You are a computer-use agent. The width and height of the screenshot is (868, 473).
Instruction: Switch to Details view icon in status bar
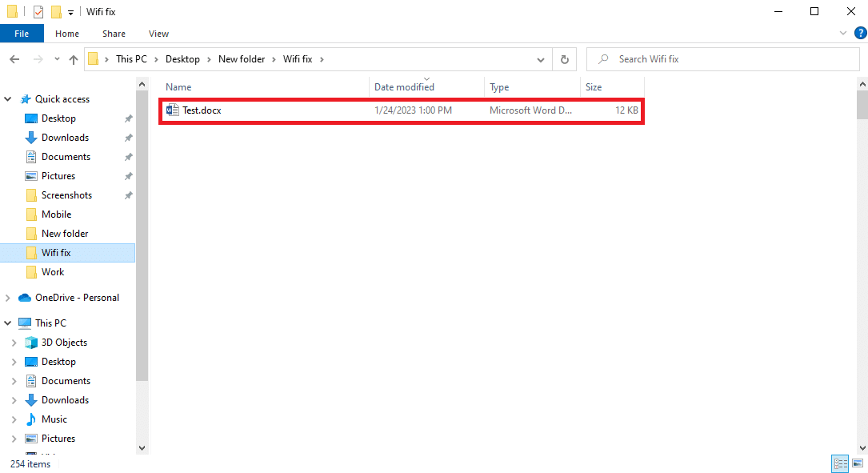pyautogui.click(x=840, y=463)
